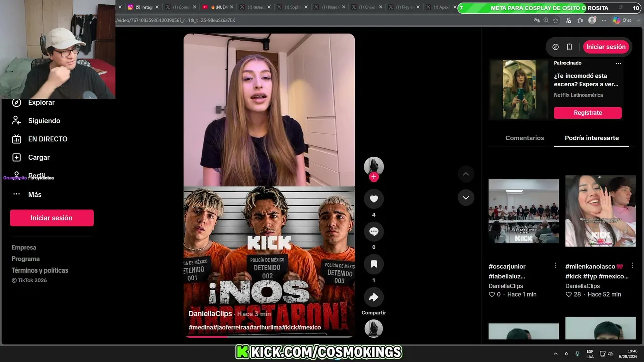
Task: Open the #milenkanolasco recommended video thumbnail
Action: tap(600, 211)
